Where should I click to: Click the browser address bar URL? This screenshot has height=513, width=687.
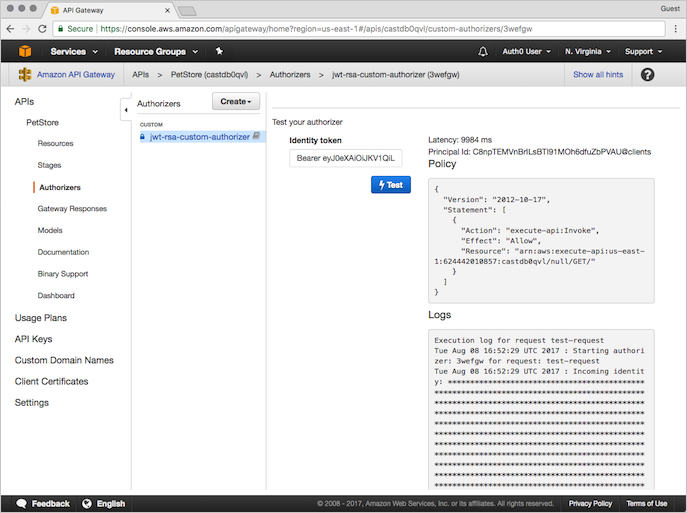(316, 29)
